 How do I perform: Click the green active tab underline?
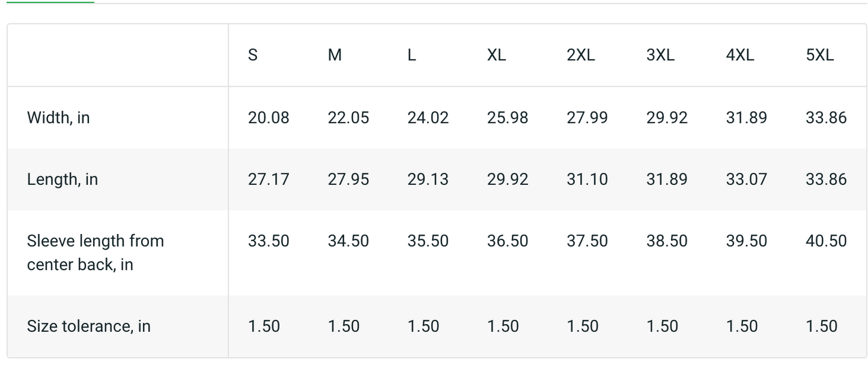(50, 2)
